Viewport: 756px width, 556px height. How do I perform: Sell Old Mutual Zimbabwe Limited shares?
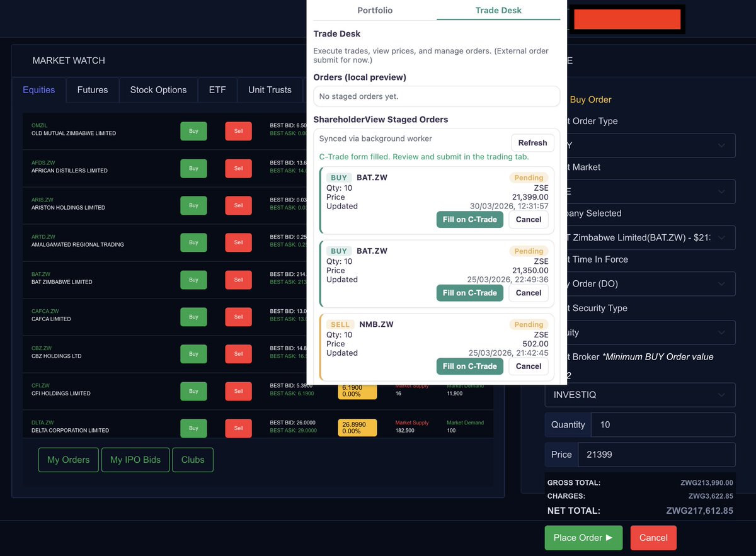click(x=238, y=131)
